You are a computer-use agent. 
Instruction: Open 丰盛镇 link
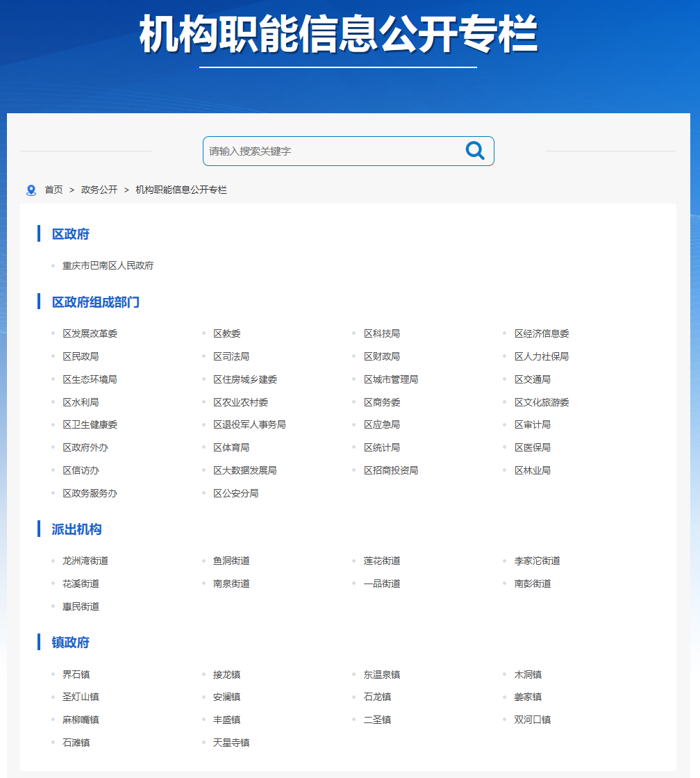click(226, 720)
